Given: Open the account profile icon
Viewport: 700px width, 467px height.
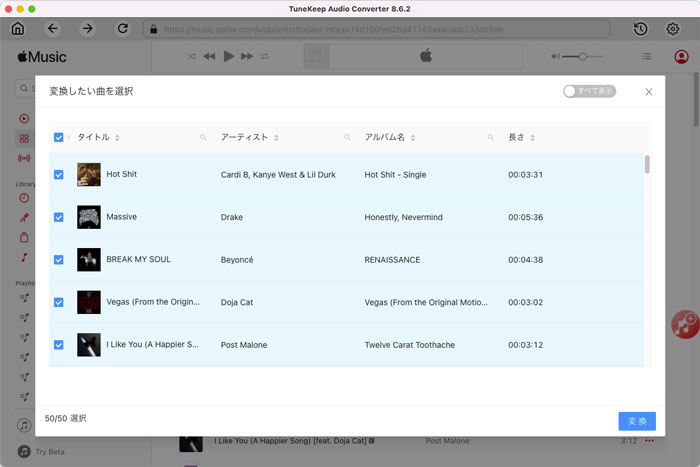Looking at the screenshot, I should (x=681, y=57).
